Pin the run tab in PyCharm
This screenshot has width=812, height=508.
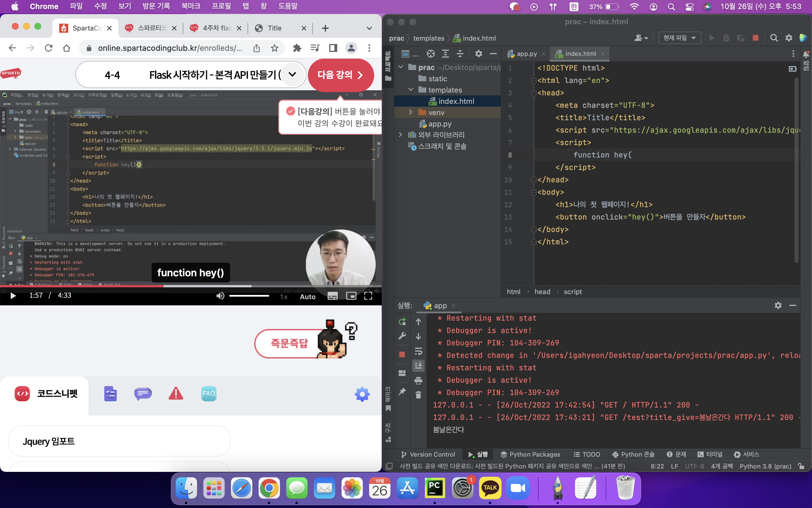point(402,391)
